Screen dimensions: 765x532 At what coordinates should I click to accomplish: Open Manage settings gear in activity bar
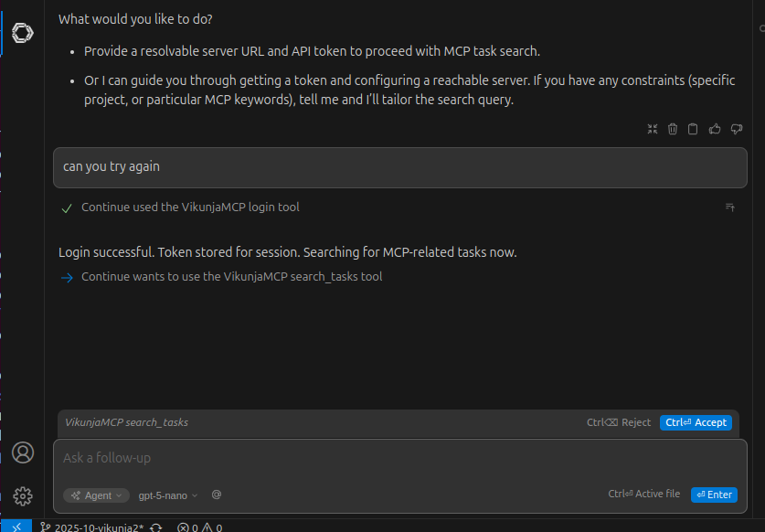[x=22, y=496]
